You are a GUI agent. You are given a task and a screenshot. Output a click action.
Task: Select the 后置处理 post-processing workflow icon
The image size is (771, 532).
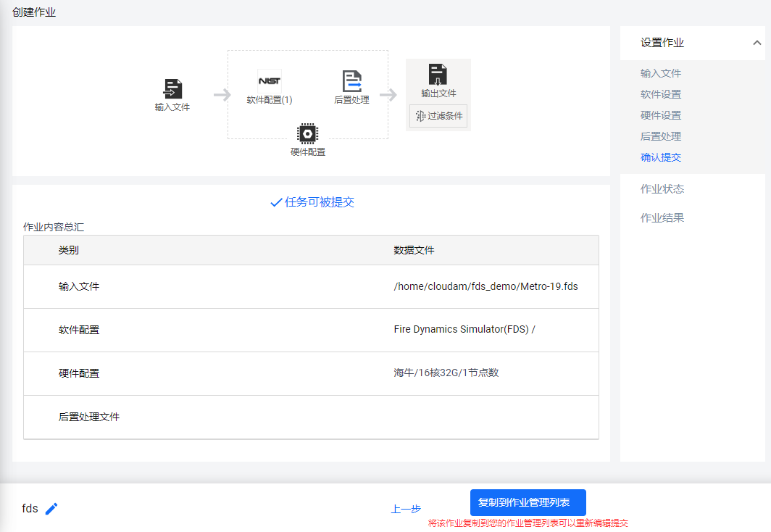[351, 81]
